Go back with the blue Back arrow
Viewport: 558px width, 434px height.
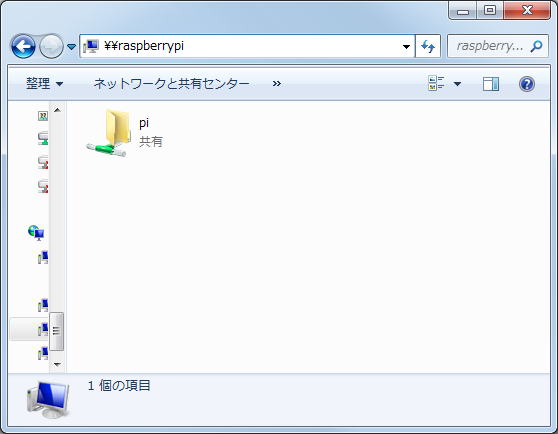pyautogui.click(x=23, y=46)
